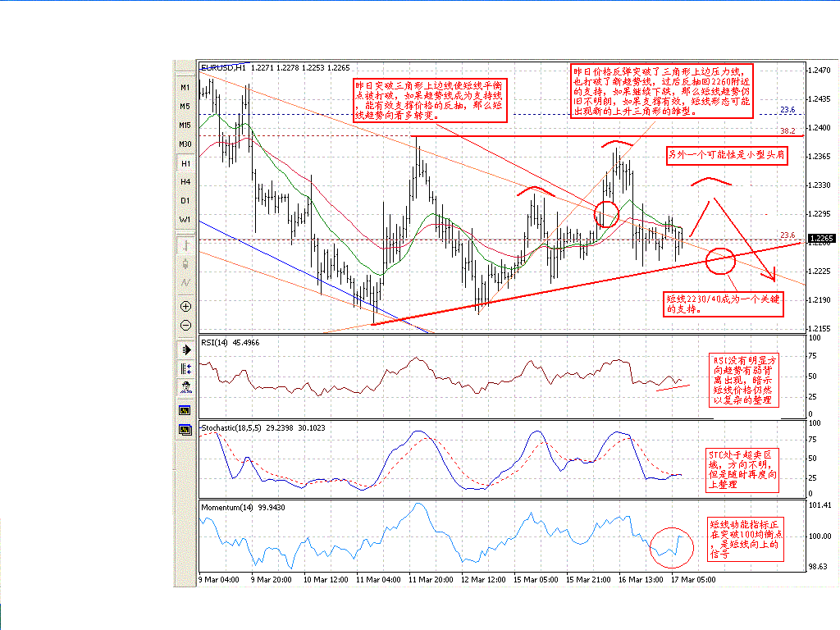Click the 1.2190 price scale value
840x630 pixels.
click(x=819, y=299)
